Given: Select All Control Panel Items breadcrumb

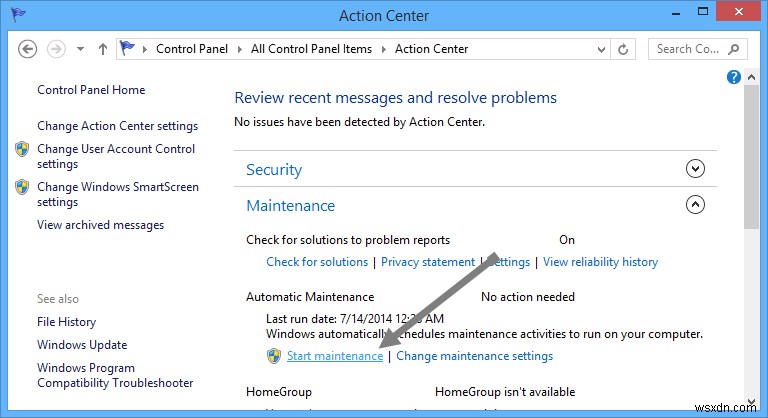Looking at the screenshot, I should point(312,49).
